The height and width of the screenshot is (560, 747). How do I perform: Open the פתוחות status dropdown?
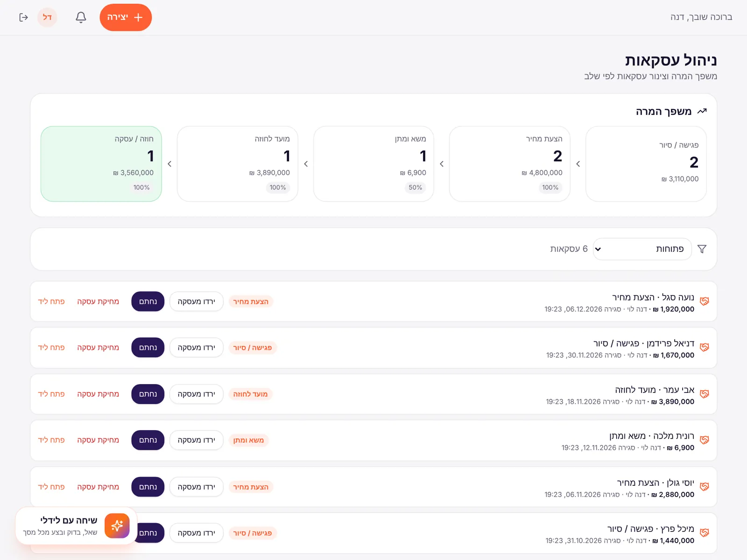[642, 249]
